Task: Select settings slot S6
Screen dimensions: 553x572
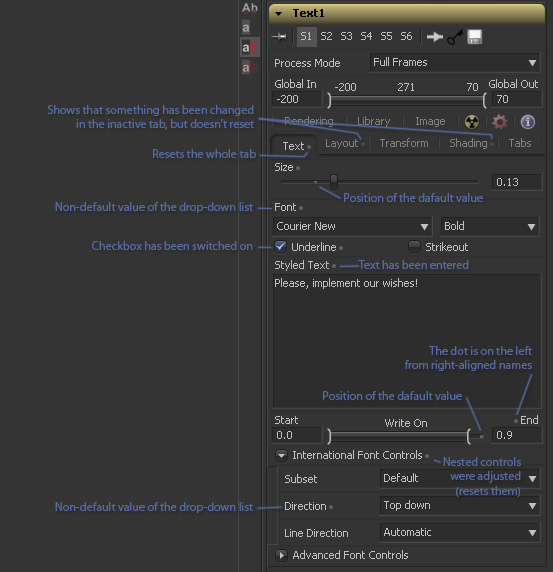Action: pyautogui.click(x=406, y=36)
